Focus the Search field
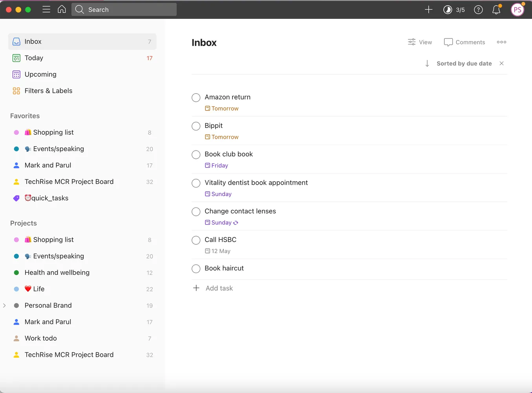 tap(124, 9)
